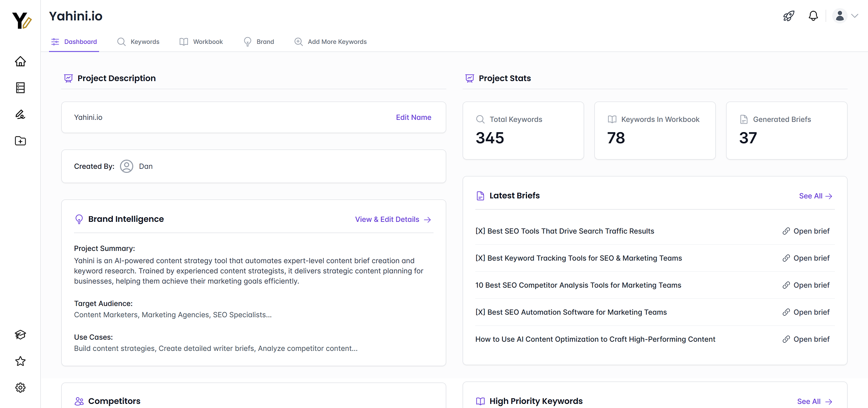Screen dimensions: 868x408
Task: Click See All for High Priority Keywords
Action: (x=814, y=401)
